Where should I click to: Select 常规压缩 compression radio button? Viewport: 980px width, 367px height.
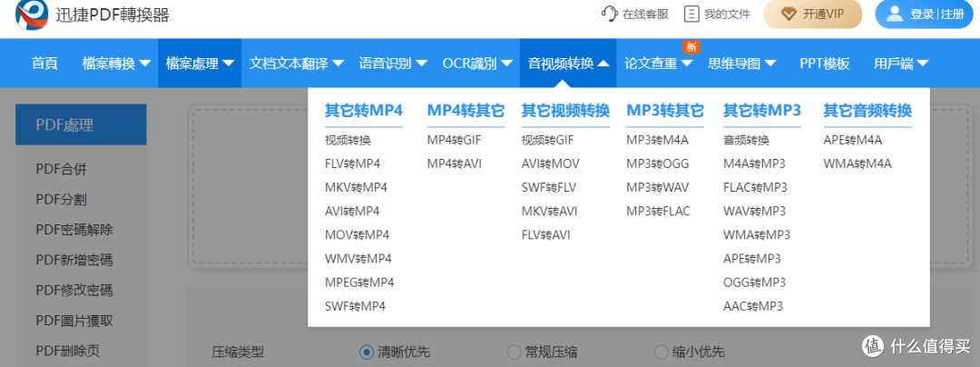coord(513,352)
